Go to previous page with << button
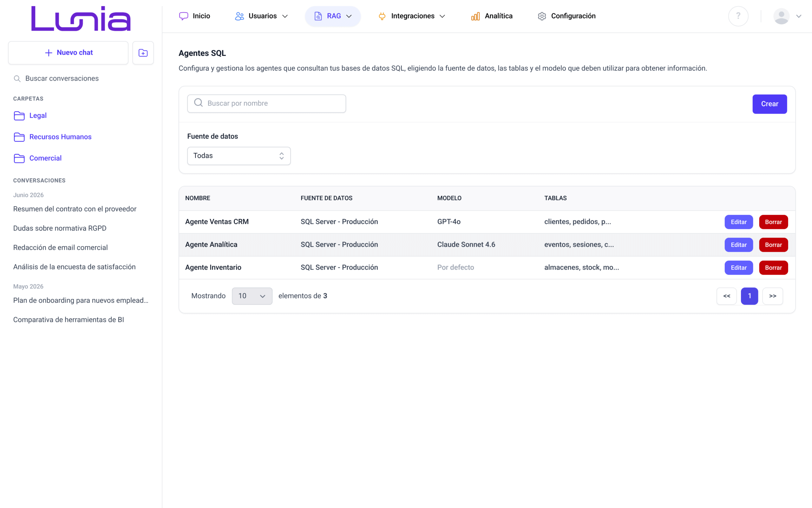The width and height of the screenshot is (812, 508). click(726, 296)
